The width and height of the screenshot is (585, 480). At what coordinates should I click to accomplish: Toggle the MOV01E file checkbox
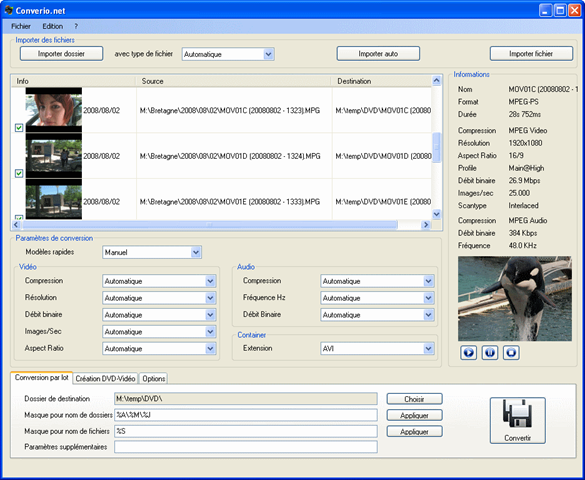(x=19, y=217)
